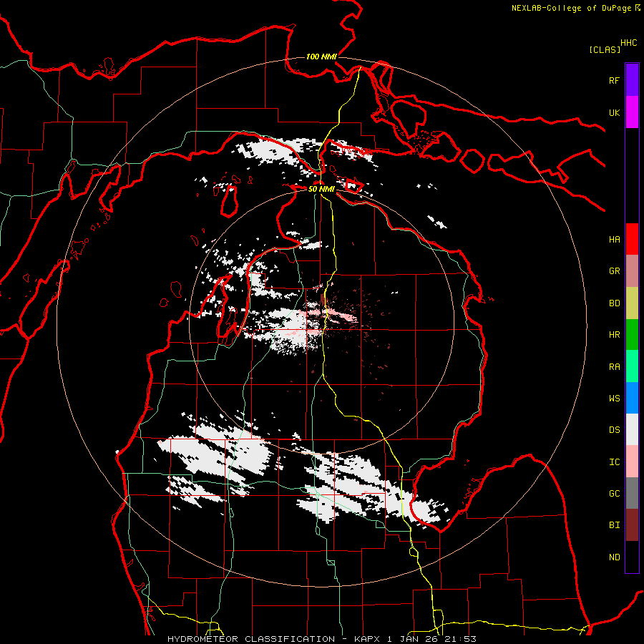Screen dimensions: 644x644
Task: Click the ND legend label
Action: coord(614,557)
